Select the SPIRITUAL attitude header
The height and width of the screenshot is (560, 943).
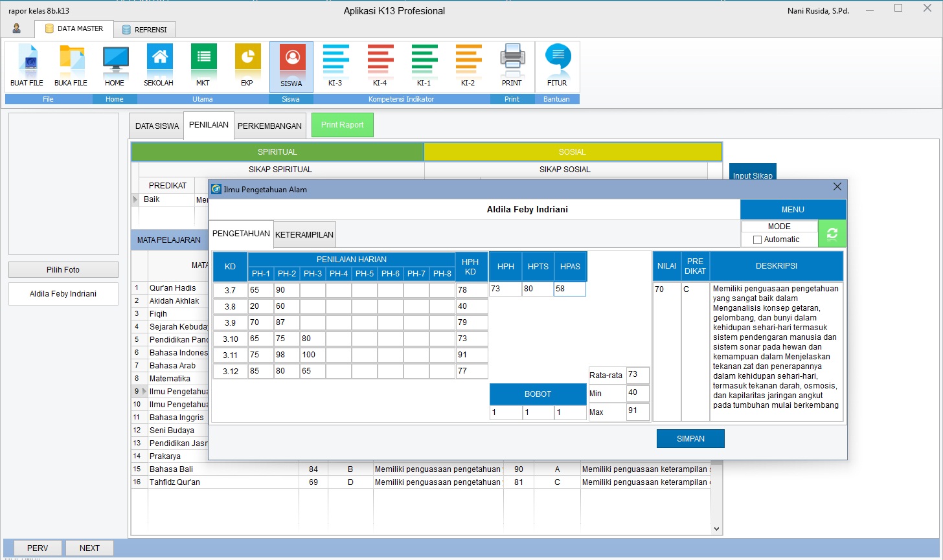[x=277, y=151]
